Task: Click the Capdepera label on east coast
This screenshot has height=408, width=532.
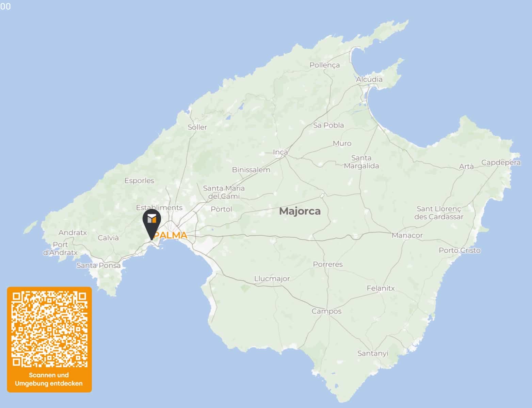Action: (501, 163)
